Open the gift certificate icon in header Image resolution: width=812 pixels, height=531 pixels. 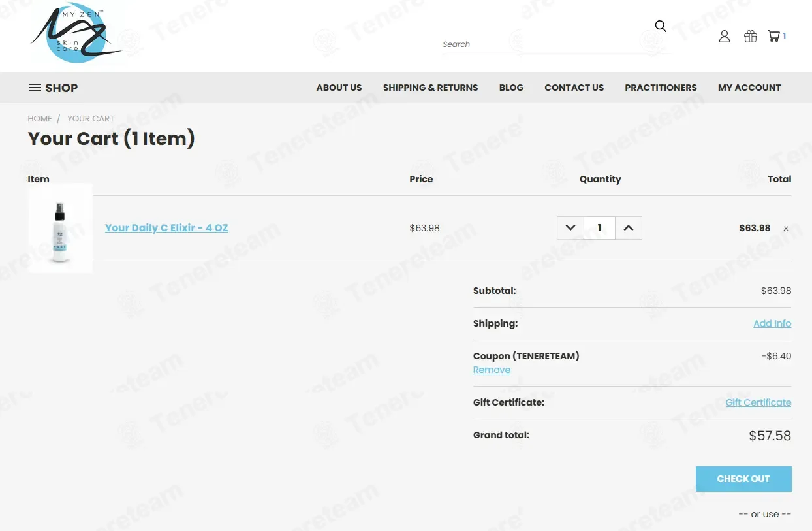click(751, 37)
